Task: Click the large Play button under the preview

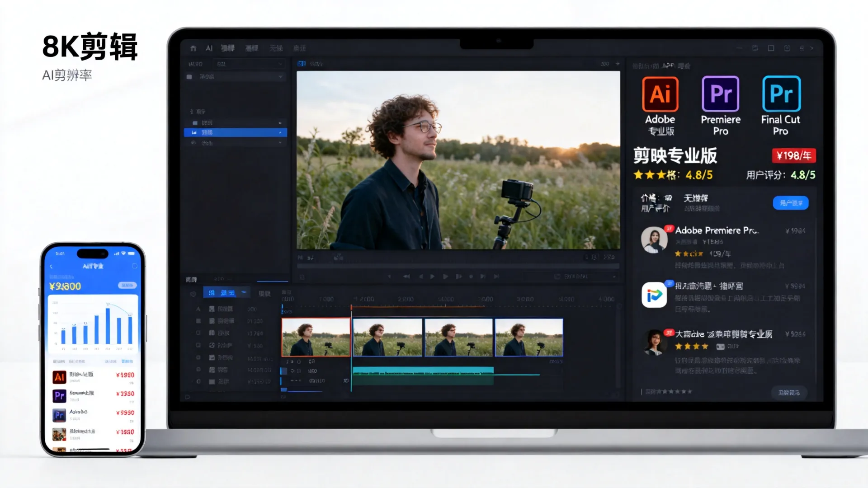Action: click(445, 276)
